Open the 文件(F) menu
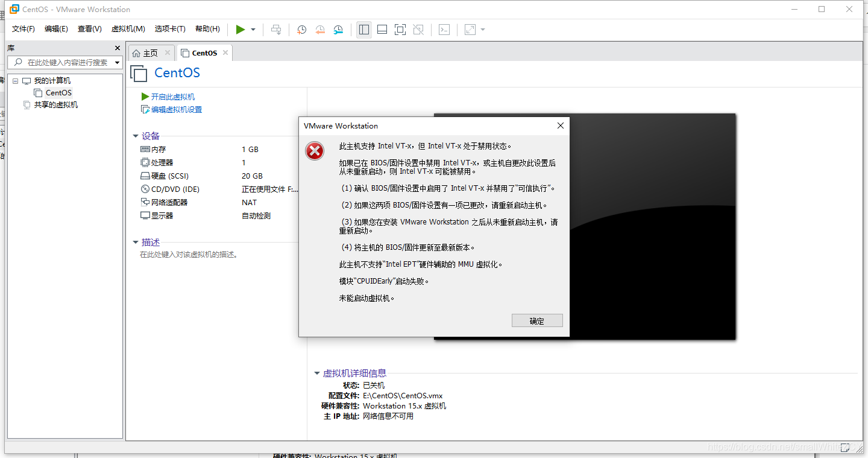The width and height of the screenshot is (868, 458). [24, 29]
